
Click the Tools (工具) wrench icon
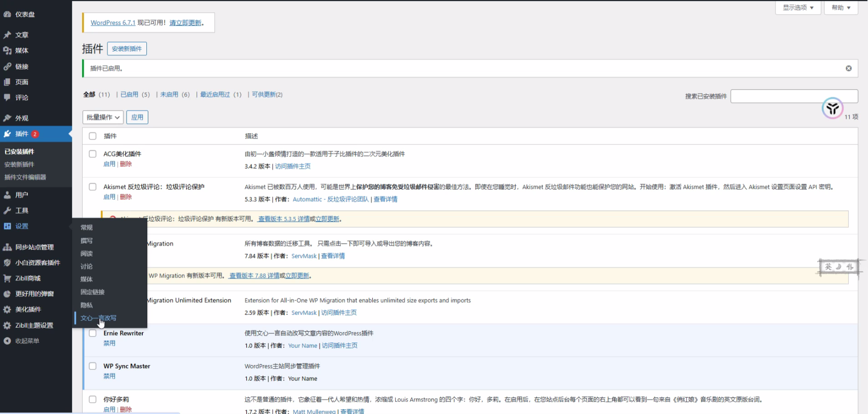point(7,210)
